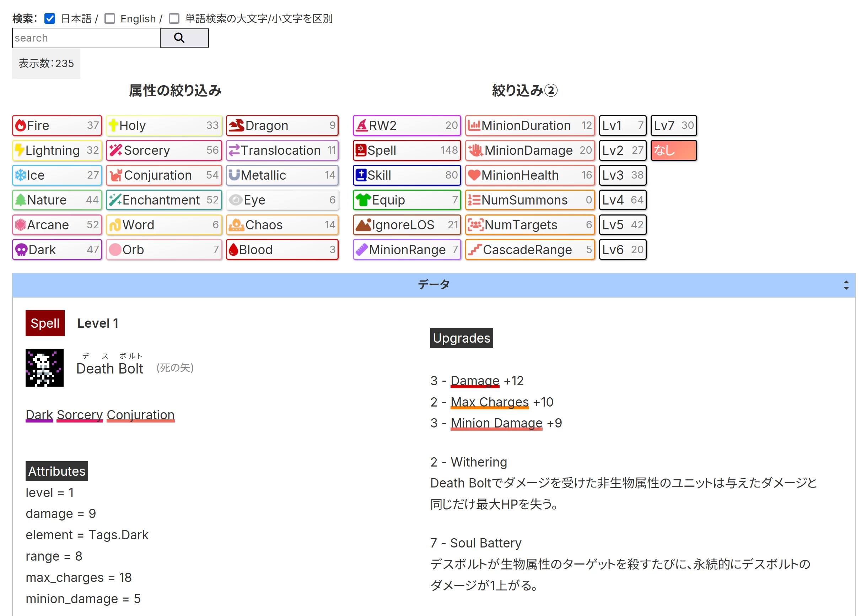Select the Equip green shirt icon
The height and width of the screenshot is (616, 867).
click(363, 200)
